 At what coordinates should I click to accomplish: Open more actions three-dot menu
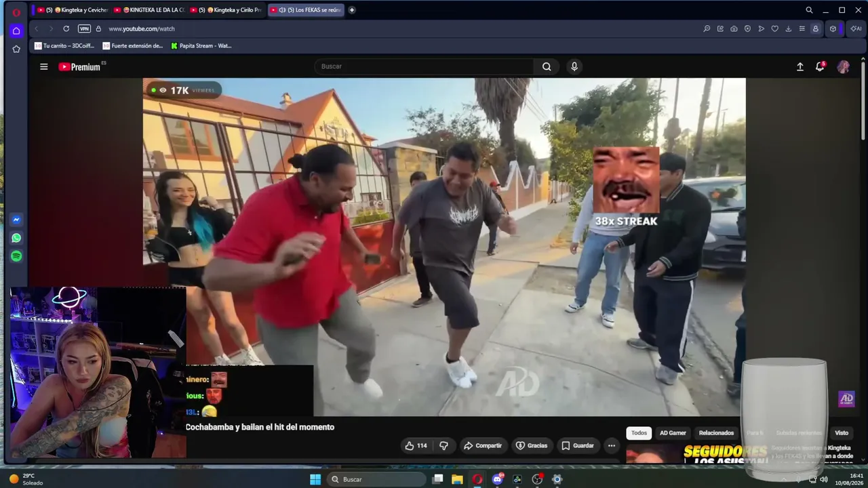point(612,445)
